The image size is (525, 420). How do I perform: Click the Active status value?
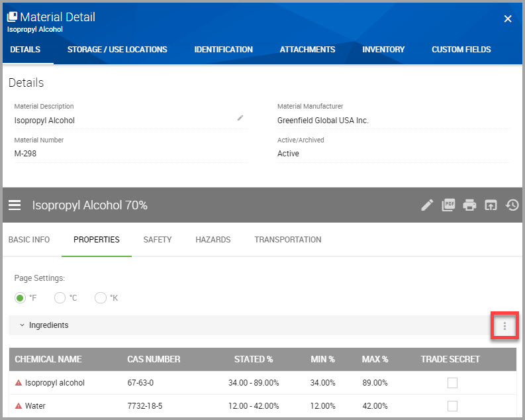click(x=288, y=154)
